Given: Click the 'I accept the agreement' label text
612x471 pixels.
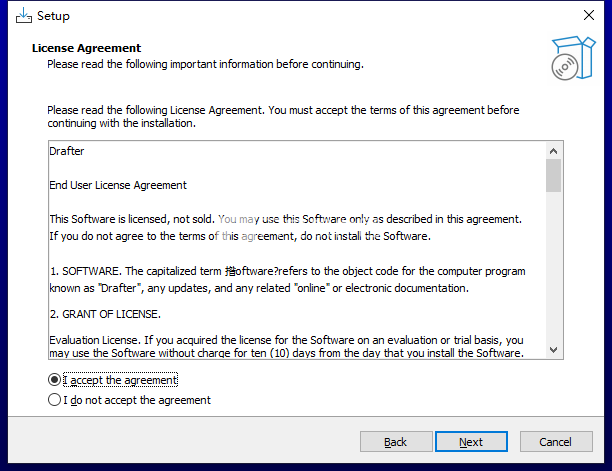Looking at the screenshot, I should (120, 380).
